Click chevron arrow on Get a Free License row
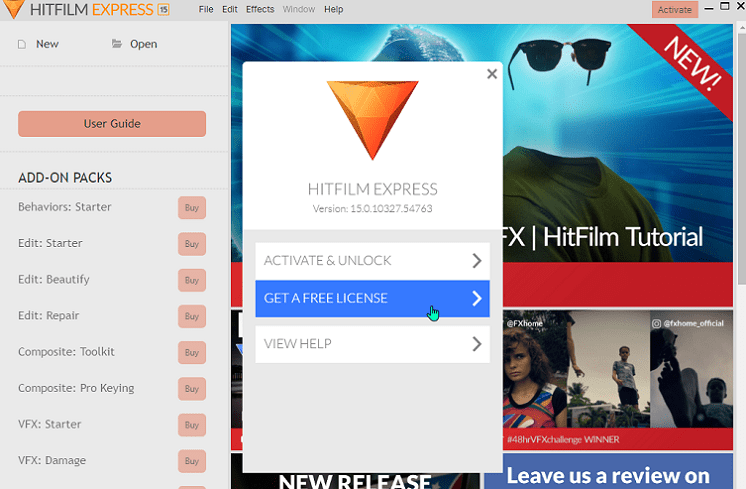The image size is (746, 489). 477,298
